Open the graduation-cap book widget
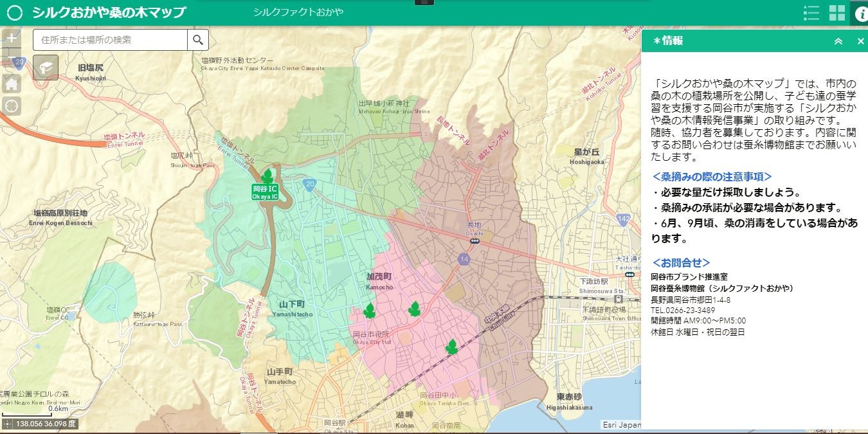Screen dimensions: 868x434 click(46, 68)
